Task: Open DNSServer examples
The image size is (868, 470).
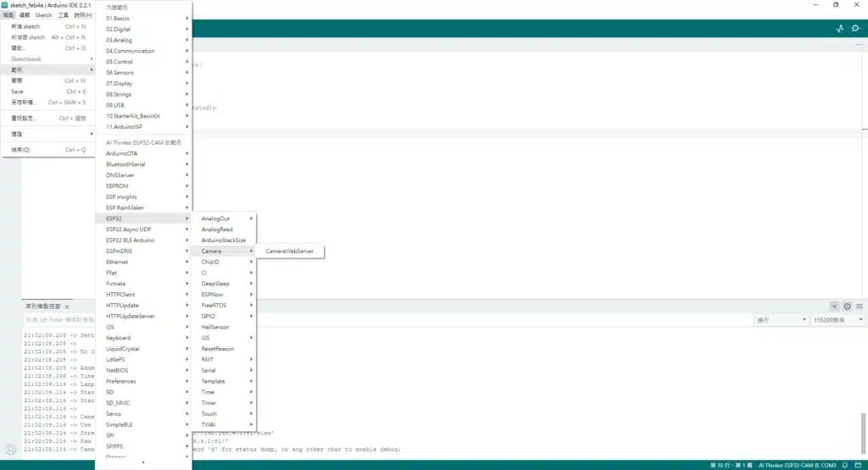Action: (144, 175)
